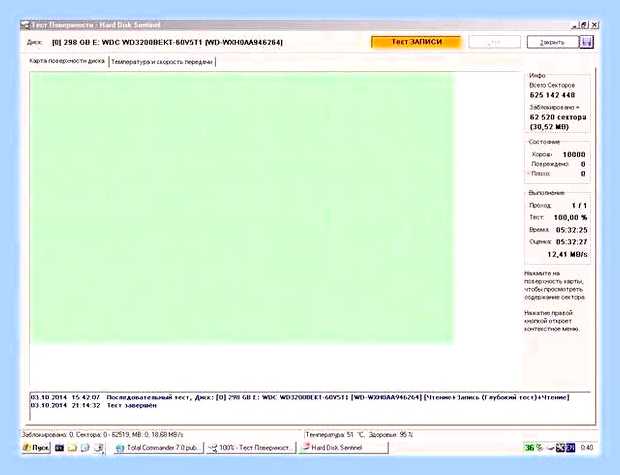Click the save report floppy disk icon
Image resolution: width=620 pixels, height=475 pixels.
[586, 42]
